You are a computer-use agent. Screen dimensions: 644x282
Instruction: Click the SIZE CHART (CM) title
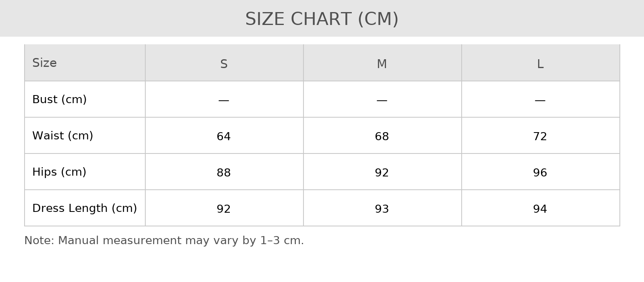[322, 19]
